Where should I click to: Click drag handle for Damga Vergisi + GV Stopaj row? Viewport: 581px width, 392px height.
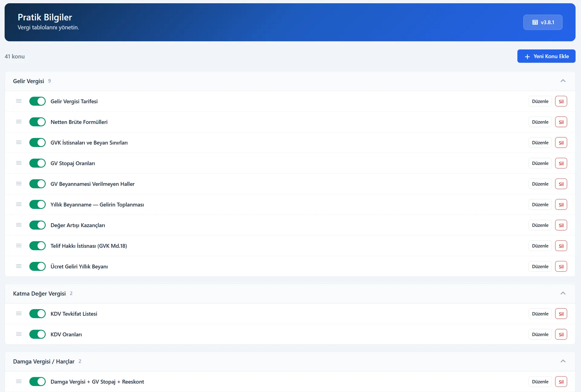pos(19,381)
